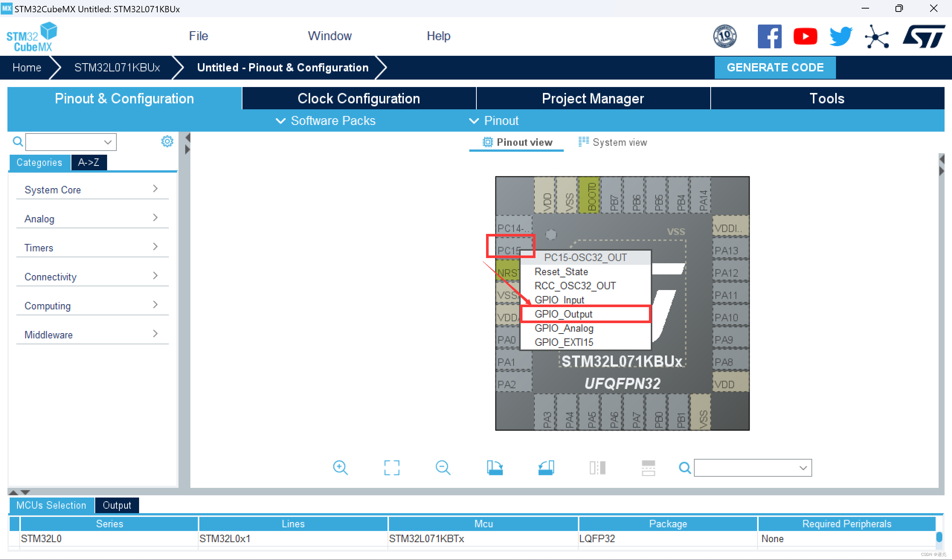Switch to the Tools tab

827,98
